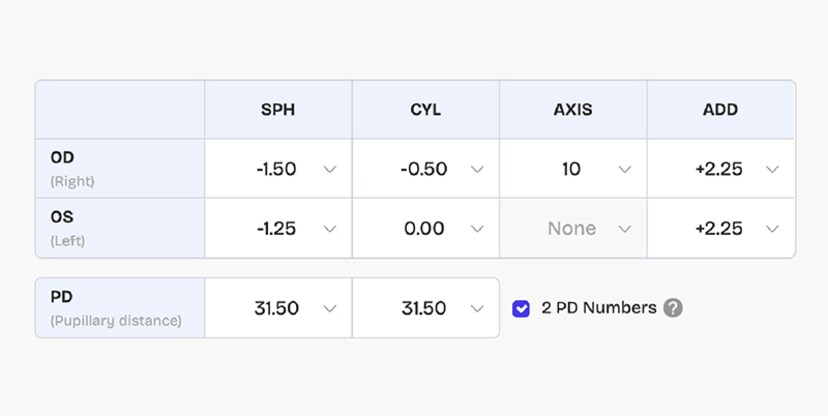828x416 pixels.
Task: Click the chevron arrow in second PD field
Action: pos(477,308)
